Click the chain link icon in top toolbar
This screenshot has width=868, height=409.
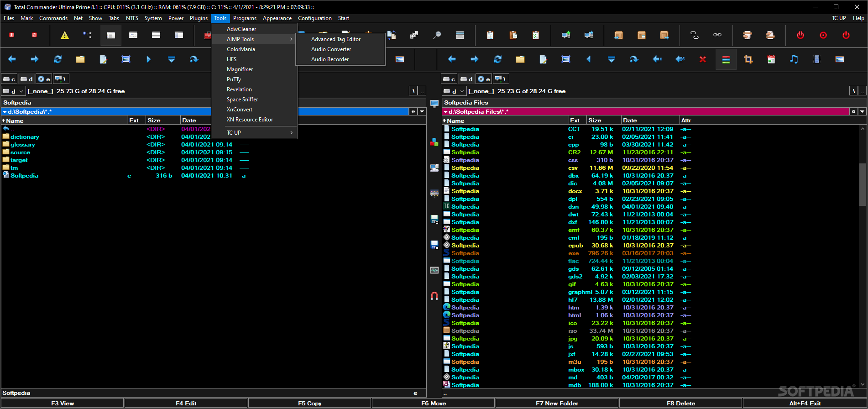pyautogui.click(x=717, y=35)
